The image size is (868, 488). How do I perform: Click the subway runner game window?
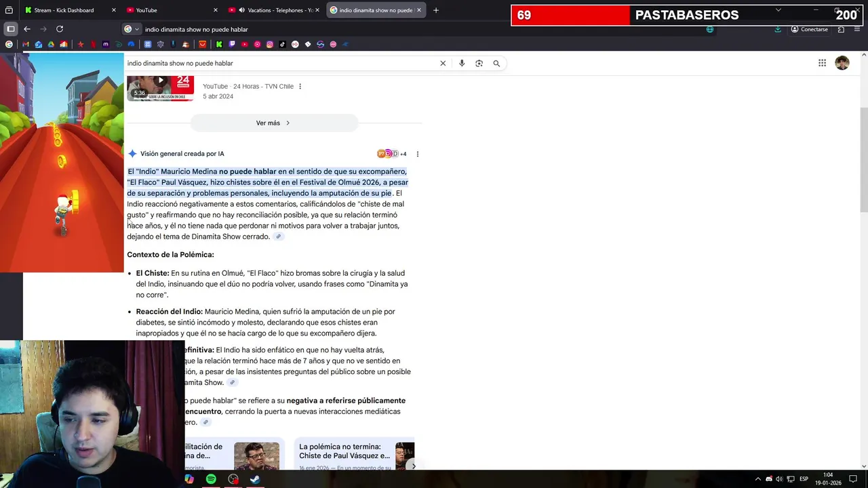(62, 163)
